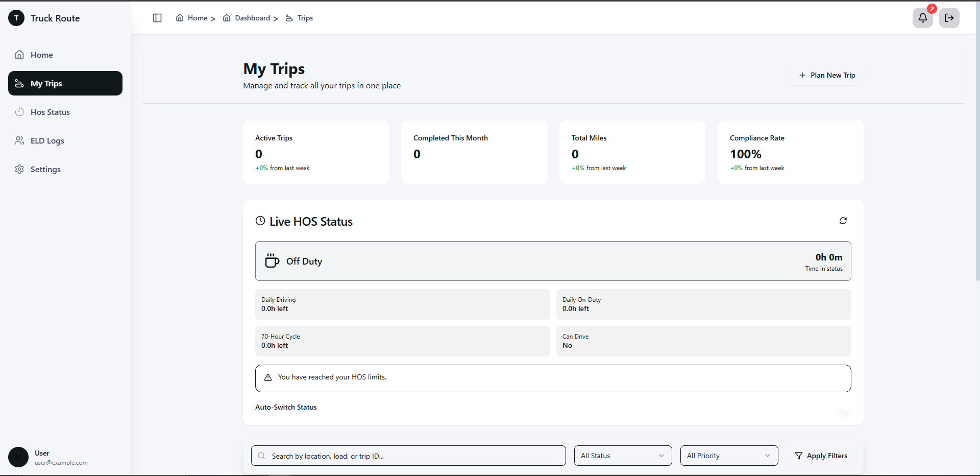
Task: Click the Daily On-Duty 0.0h left tile
Action: click(704, 304)
